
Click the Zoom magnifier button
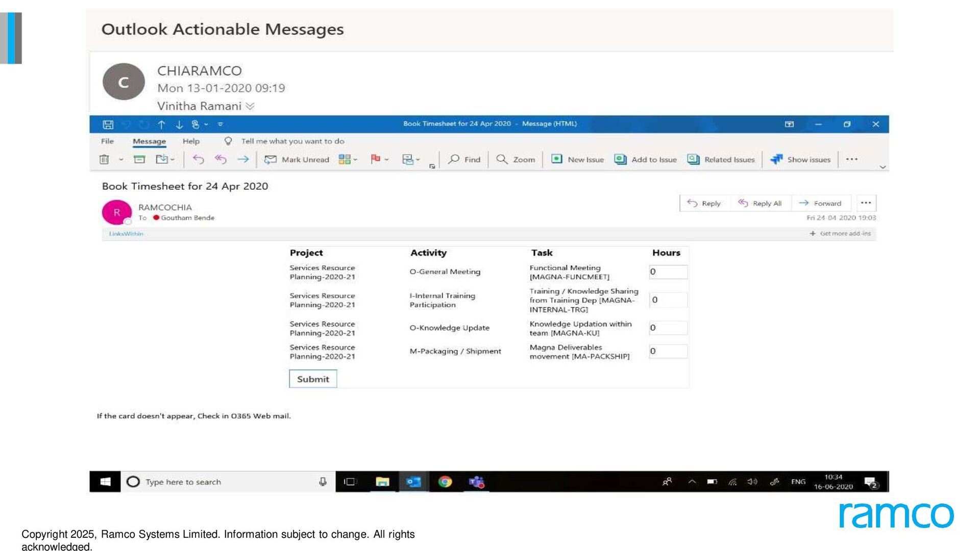pos(516,160)
